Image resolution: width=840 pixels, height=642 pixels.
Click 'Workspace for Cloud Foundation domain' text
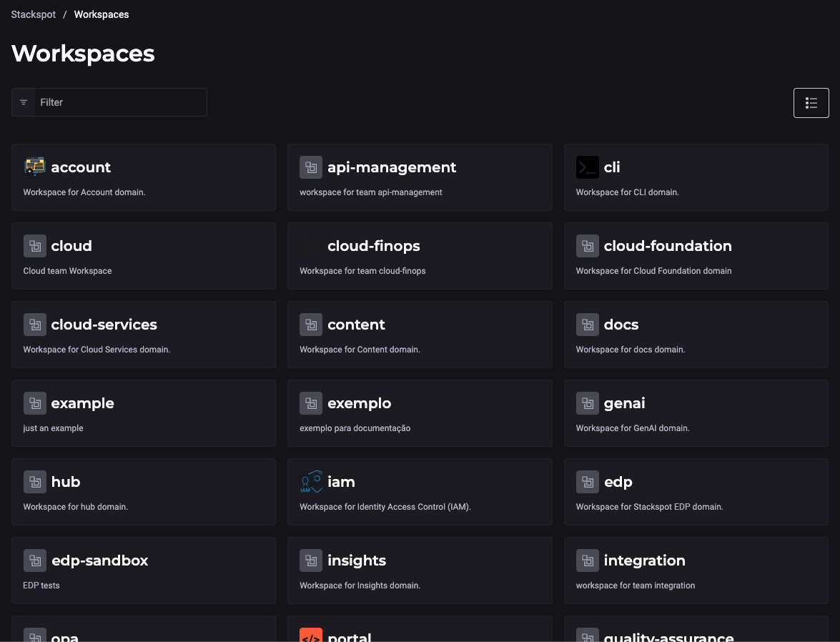[653, 271]
